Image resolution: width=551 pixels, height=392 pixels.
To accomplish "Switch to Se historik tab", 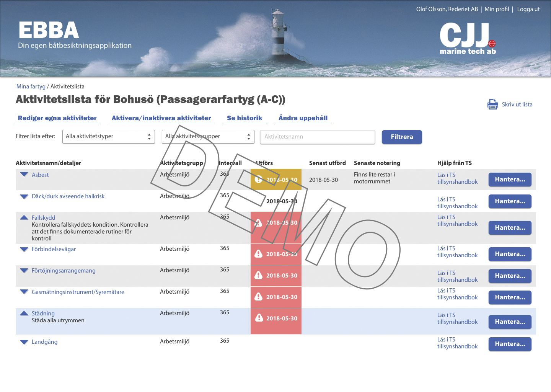I will tap(244, 118).
